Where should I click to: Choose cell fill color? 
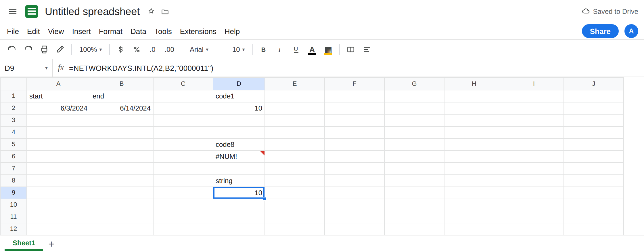click(x=328, y=50)
